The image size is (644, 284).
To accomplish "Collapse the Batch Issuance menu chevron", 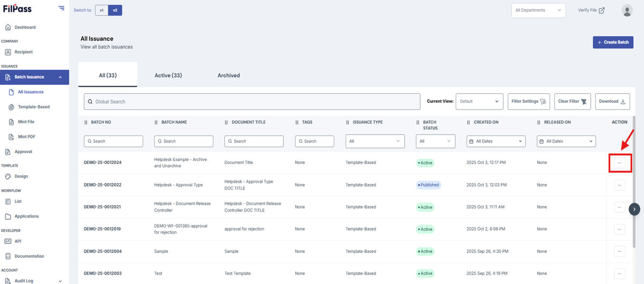I will point(60,77).
